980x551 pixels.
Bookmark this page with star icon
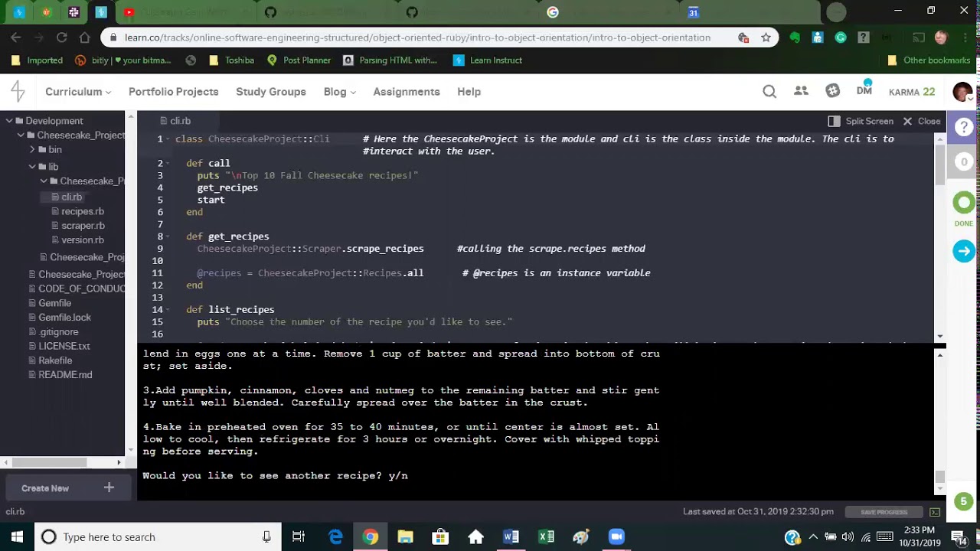[766, 37]
